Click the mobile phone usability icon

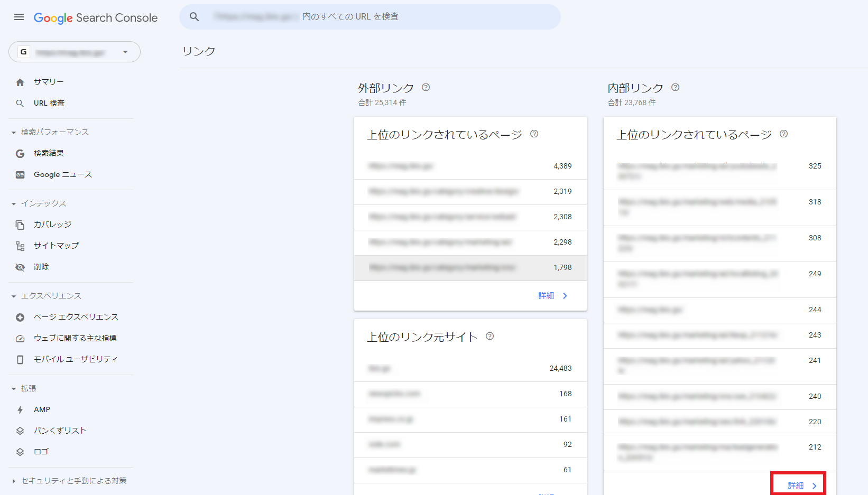pyautogui.click(x=20, y=360)
